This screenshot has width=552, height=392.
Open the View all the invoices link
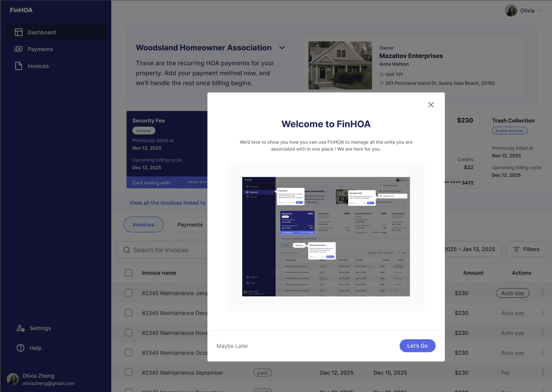(x=168, y=203)
